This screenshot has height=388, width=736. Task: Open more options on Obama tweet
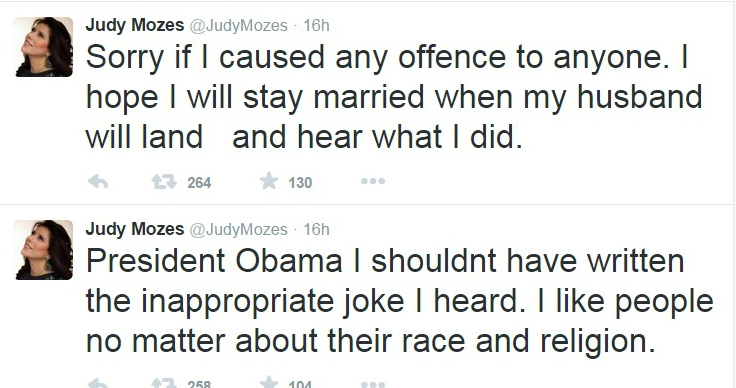click(373, 384)
